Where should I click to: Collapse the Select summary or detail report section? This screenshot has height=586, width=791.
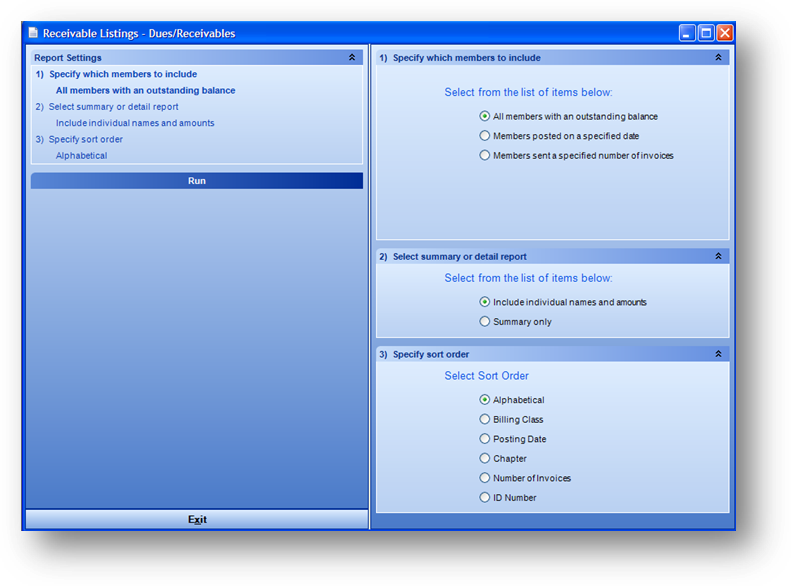(718, 256)
